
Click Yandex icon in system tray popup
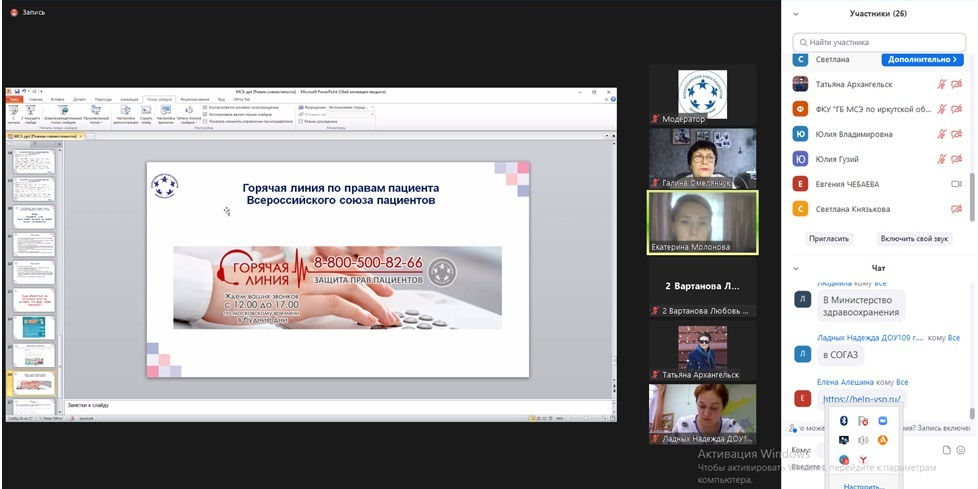(x=863, y=460)
